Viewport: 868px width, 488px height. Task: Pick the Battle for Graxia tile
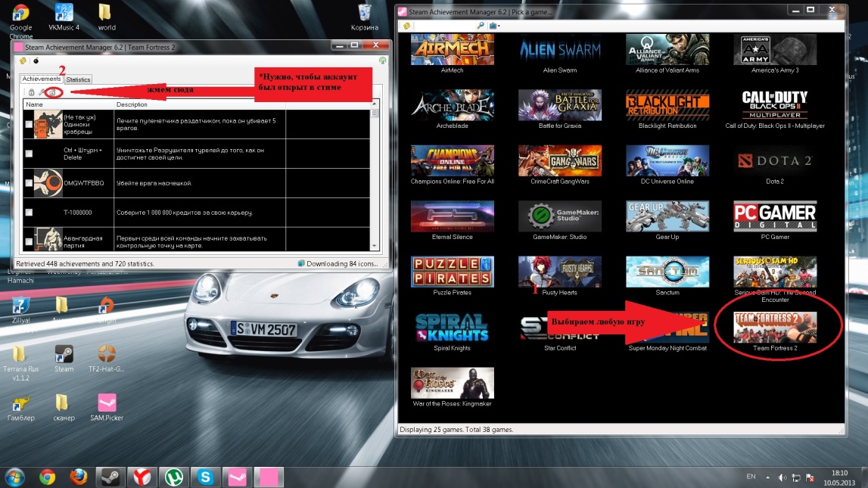(x=560, y=105)
